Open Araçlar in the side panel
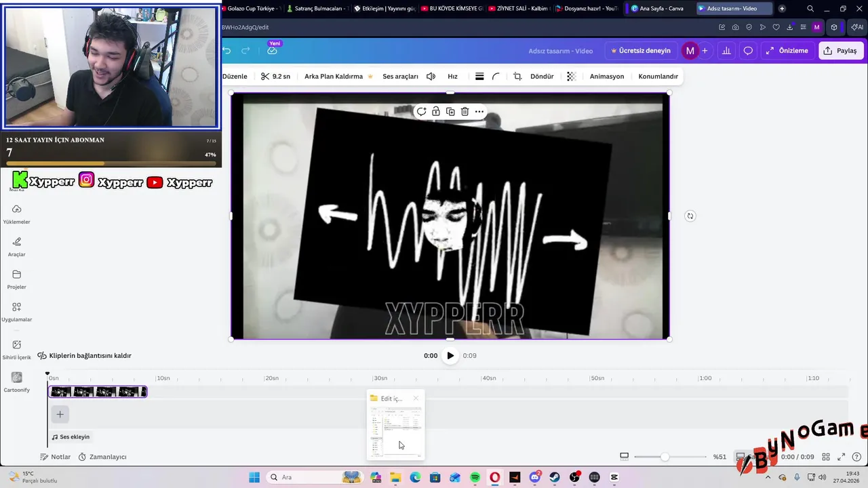 click(16, 247)
